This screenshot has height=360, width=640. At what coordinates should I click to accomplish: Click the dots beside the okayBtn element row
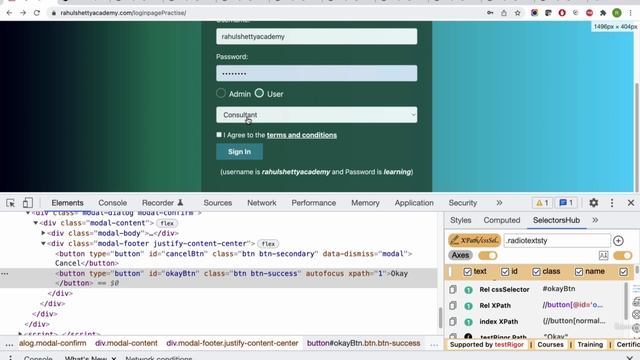pyautogui.click(x=4, y=273)
